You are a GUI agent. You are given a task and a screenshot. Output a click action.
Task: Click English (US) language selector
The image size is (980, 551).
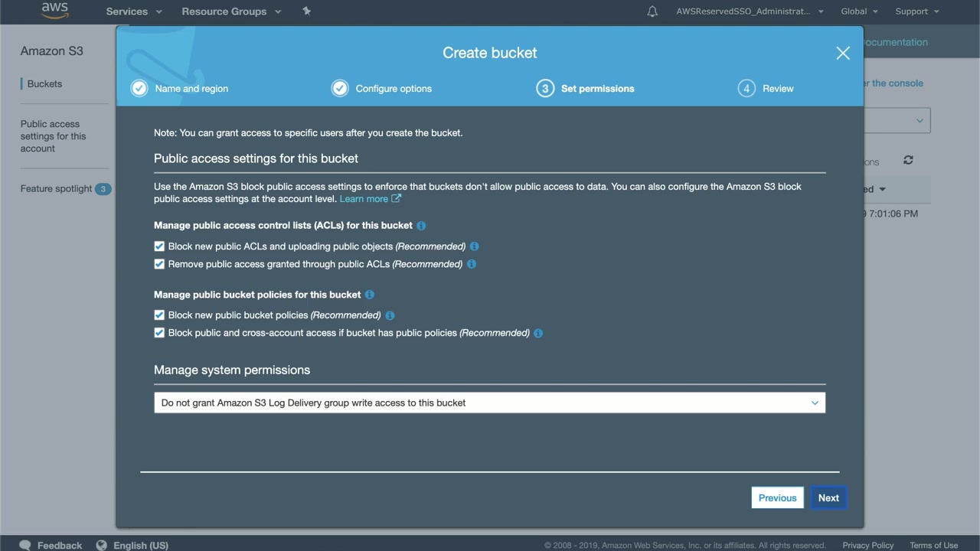pos(141,546)
